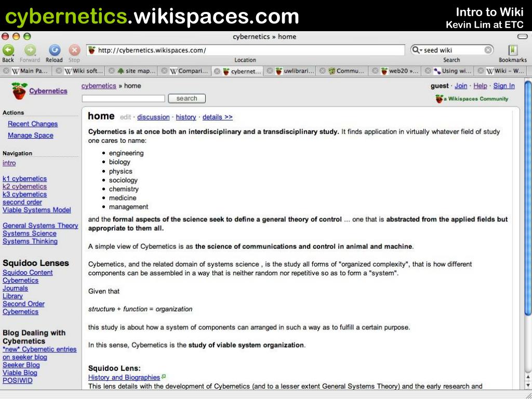532x399 pixels.
Task: Close the Compari... tab
Action: click(165, 71)
